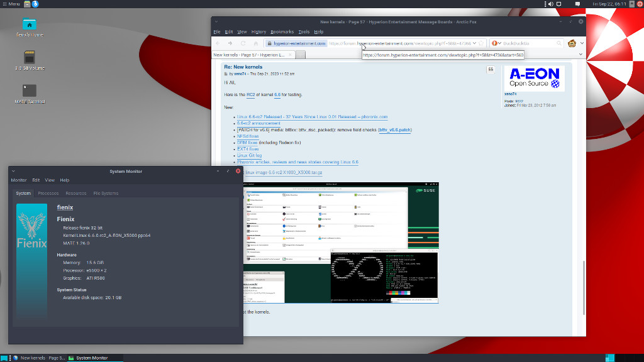Open the Phoronix articles covering Linux 6.6 link
The image size is (644, 362).
click(297, 162)
